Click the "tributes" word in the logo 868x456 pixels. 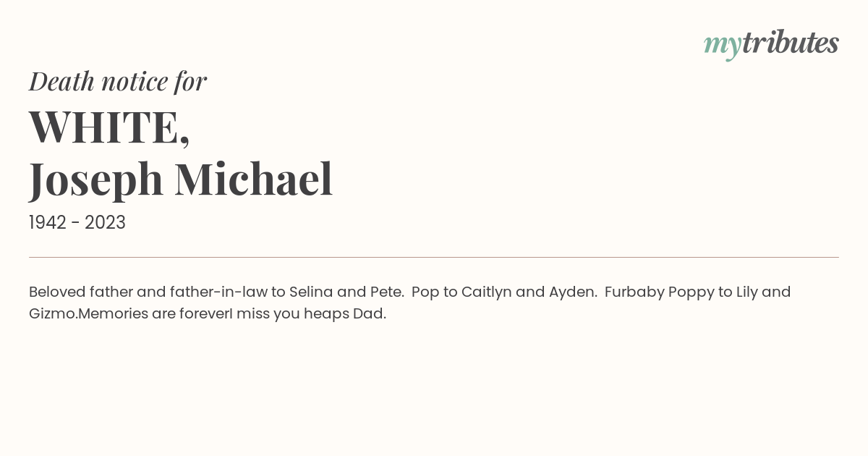pyautogui.click(x=790, y=43)
